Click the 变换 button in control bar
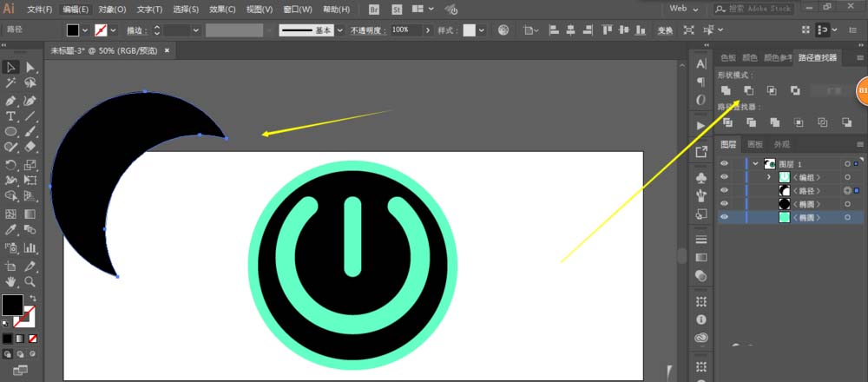This screenshot has height=382, width=868. (665, 30)
